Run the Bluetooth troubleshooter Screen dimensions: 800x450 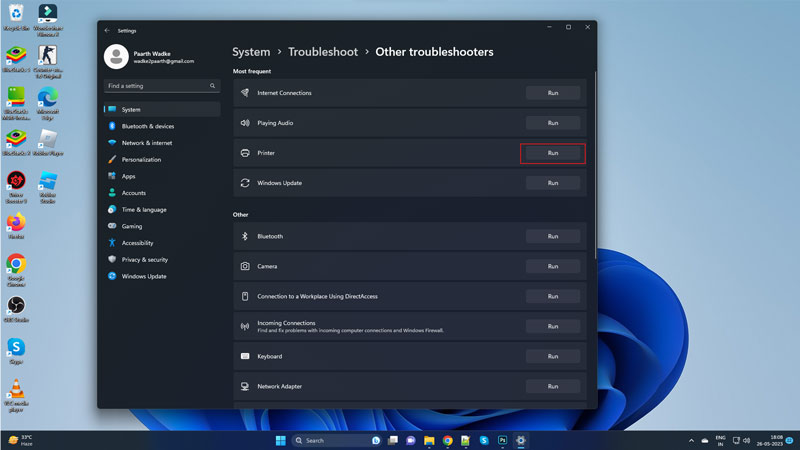[x=553, y=236]
